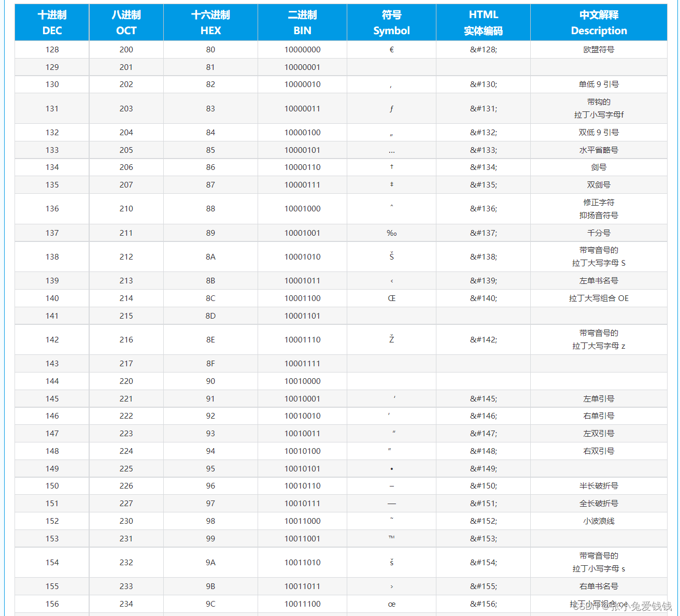Viewport: 680px width, 616px height.
Task: Click the description 双低 9 引号
Action: click(599, 133)
